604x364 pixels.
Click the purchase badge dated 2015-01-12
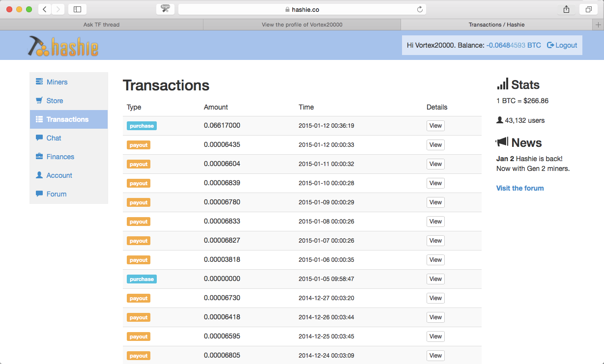click(142, 126)
